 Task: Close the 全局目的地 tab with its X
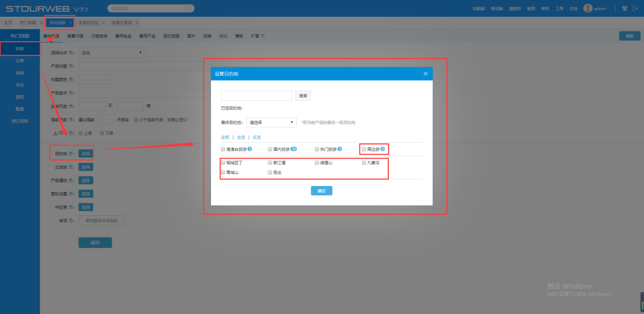tap(104, 23)
